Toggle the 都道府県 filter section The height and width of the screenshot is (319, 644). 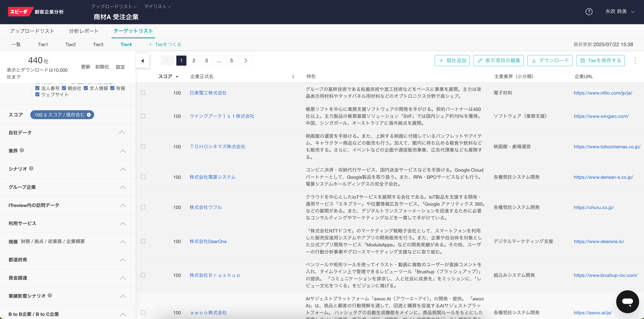tap(123, 260)
